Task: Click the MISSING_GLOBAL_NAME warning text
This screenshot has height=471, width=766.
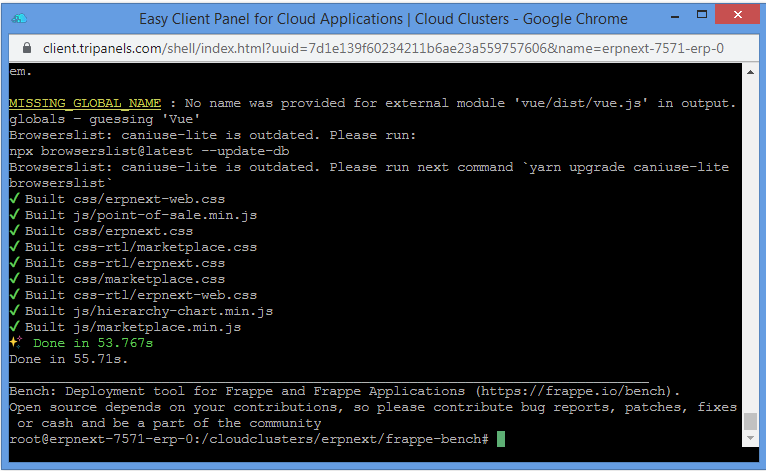Action: (x=85, y=103)
